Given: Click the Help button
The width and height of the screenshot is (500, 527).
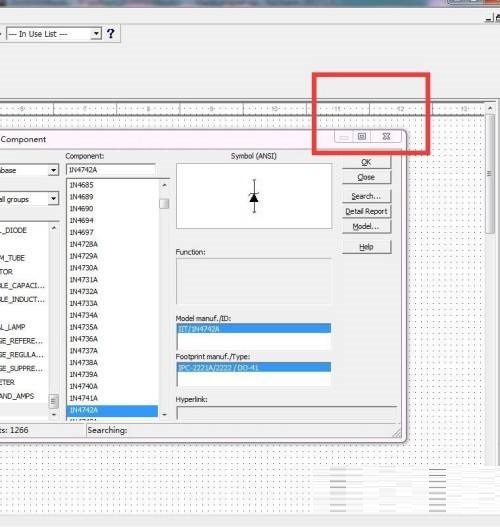Looking at the screenshot, I should pos(366,247).
